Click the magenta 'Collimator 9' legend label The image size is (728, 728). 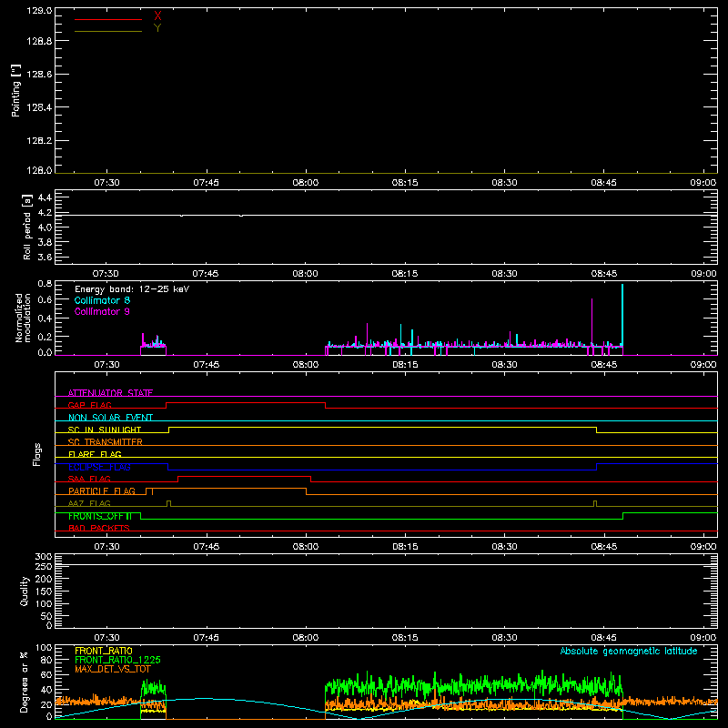click(102, 311)
